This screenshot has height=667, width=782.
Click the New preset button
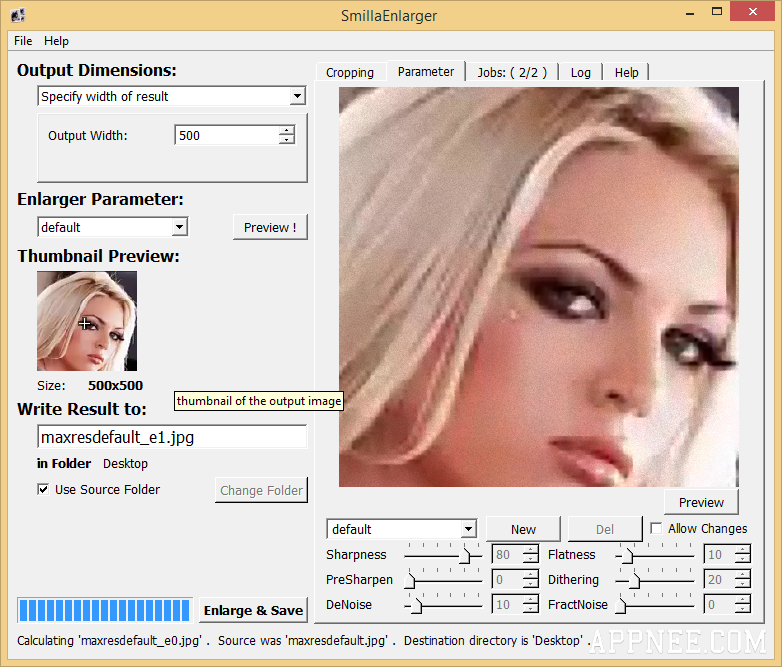pos(523,529)
